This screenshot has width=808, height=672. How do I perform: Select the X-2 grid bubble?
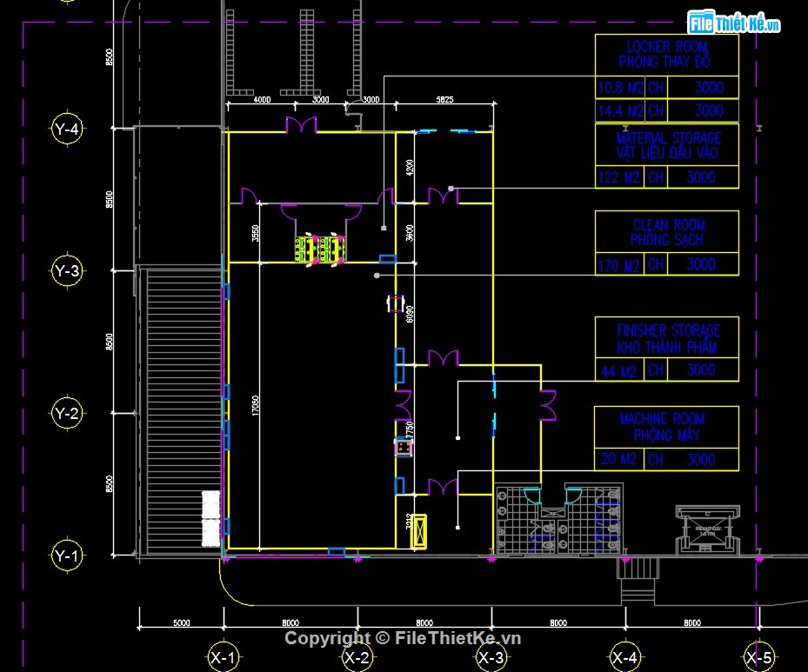357,658
